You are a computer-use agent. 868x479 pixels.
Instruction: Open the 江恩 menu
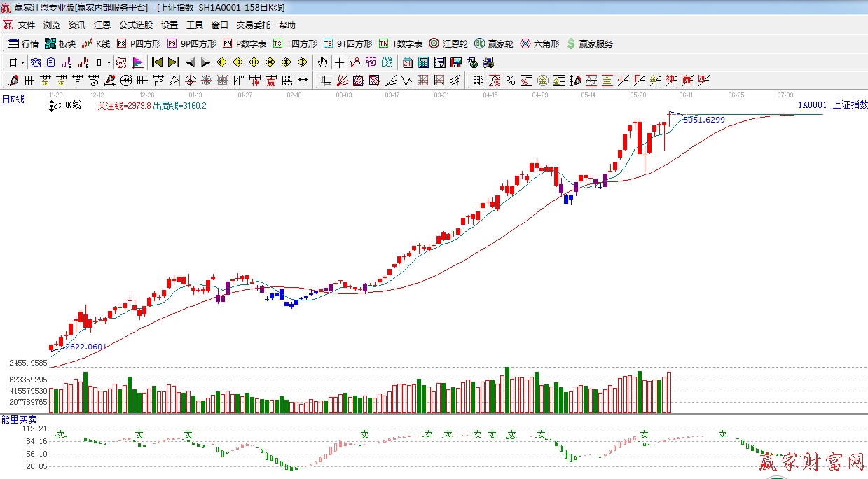tap(102, 25)
